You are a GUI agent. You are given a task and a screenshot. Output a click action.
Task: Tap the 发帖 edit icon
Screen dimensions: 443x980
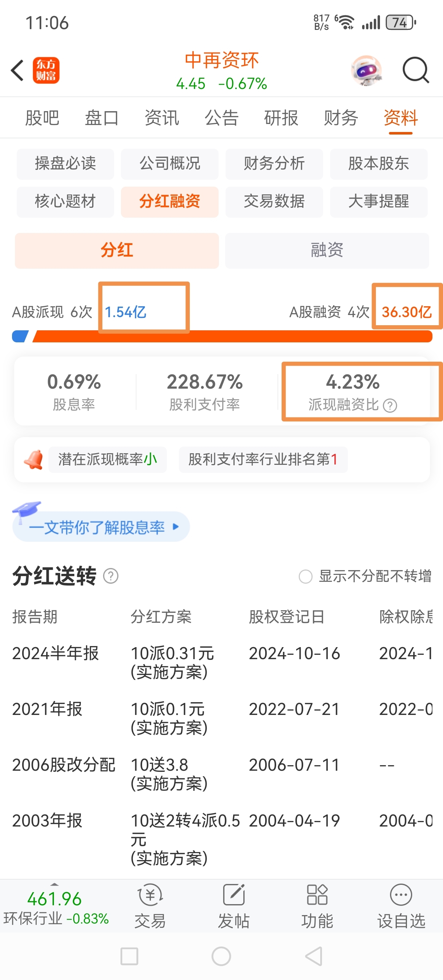pyautogui.click(x=234, y=895)
